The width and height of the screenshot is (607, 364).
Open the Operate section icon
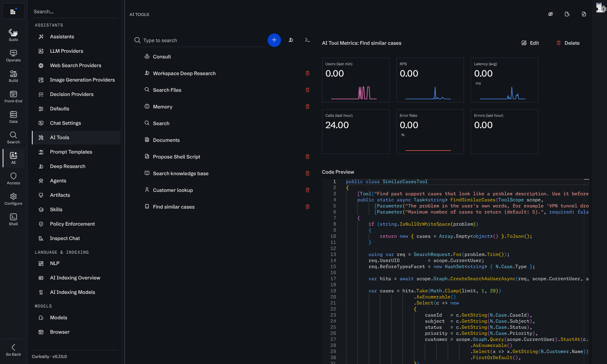[13, 56]
